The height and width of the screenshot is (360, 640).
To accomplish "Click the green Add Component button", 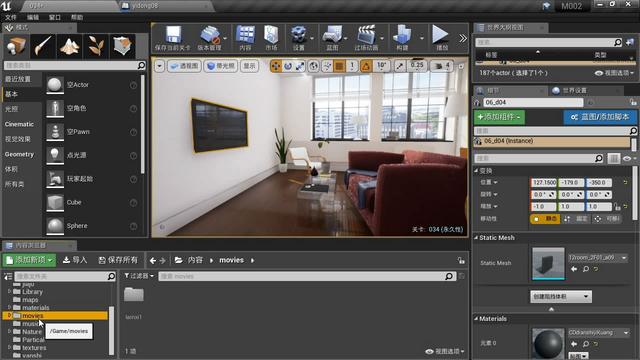I will tap(500, 117).
